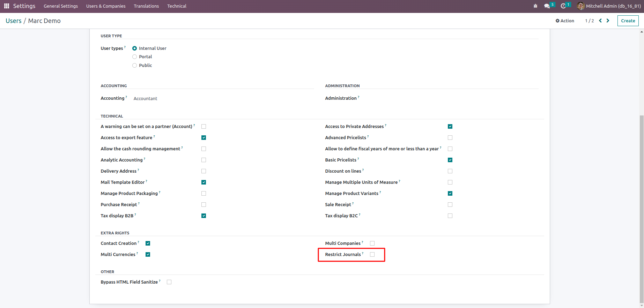Screen dimensions: 644x308
Task: Click help tooltip beside Restrict Journals
Action: click(363, 253)
